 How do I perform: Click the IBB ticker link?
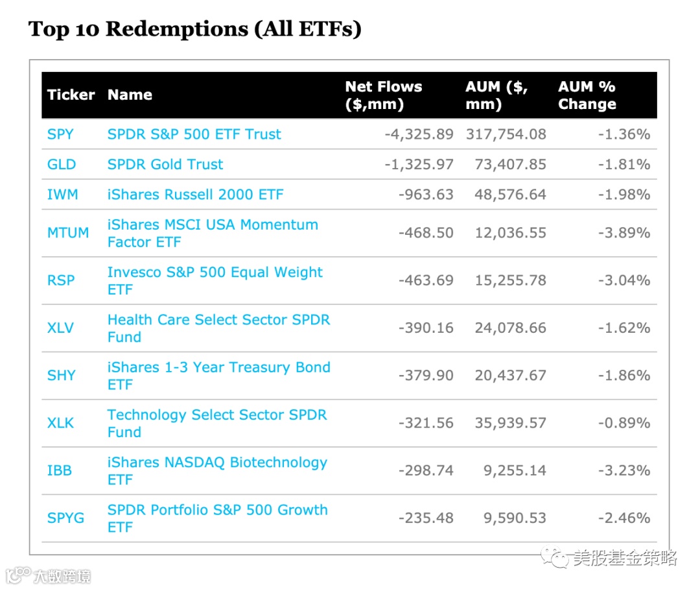pos(59,470)
